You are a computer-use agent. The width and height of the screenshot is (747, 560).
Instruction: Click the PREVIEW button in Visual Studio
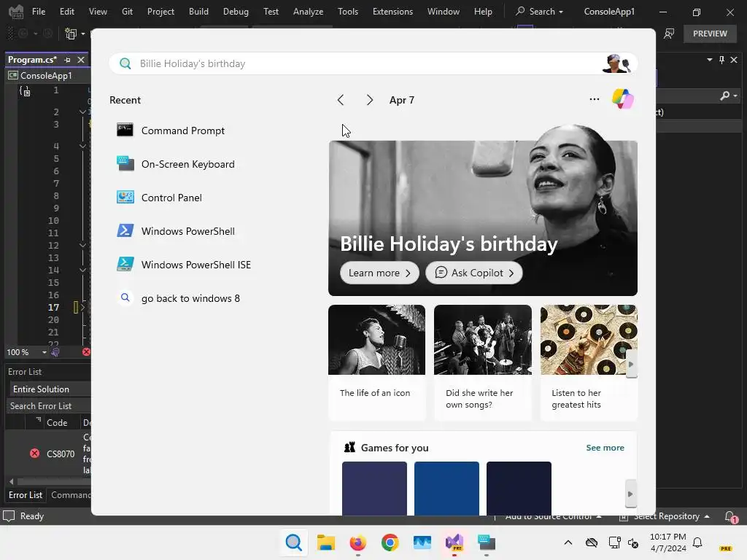(x=710, y=34)
